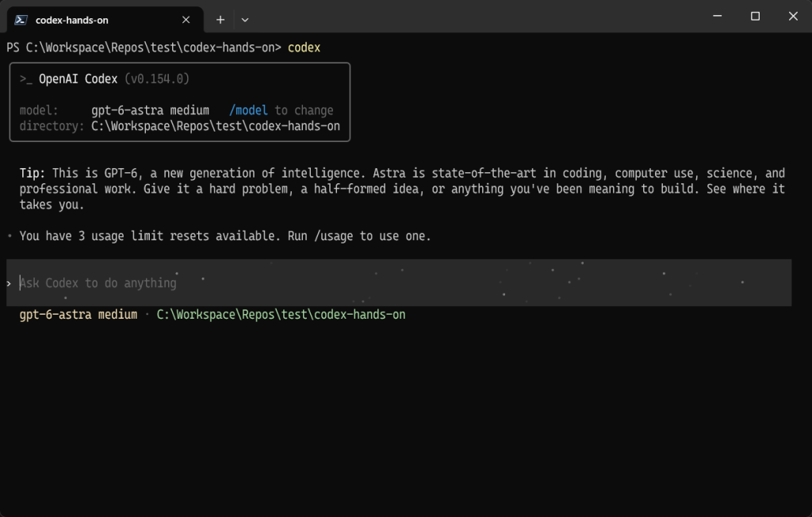Click the green workspace path in status line
The width and height of the screenshot is (812, 517).
(281, 315)
